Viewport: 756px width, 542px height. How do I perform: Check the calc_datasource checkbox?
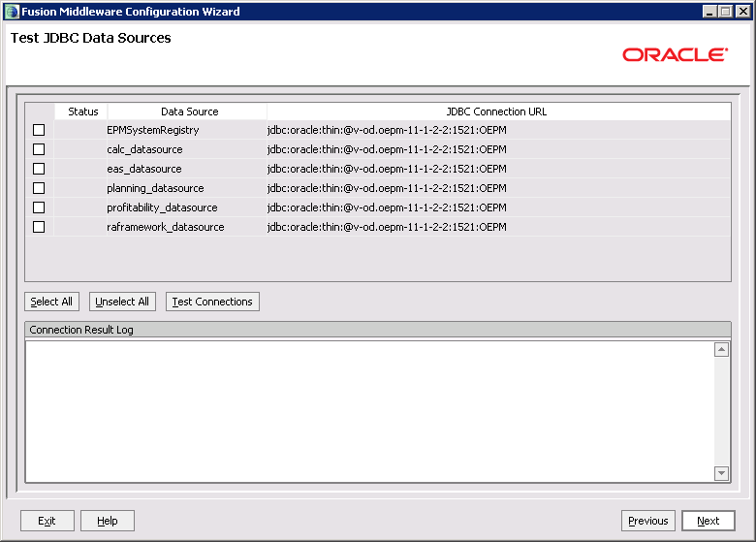[x=39, y=149]
